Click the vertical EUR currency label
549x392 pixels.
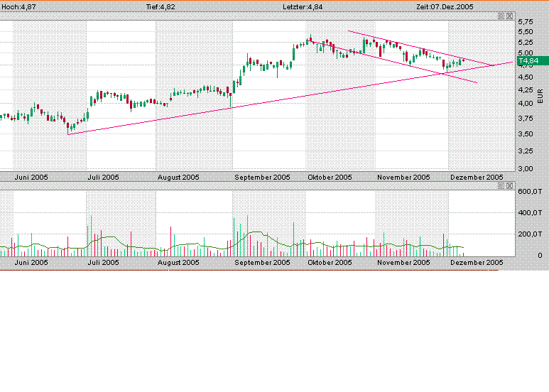click(540, 97)
